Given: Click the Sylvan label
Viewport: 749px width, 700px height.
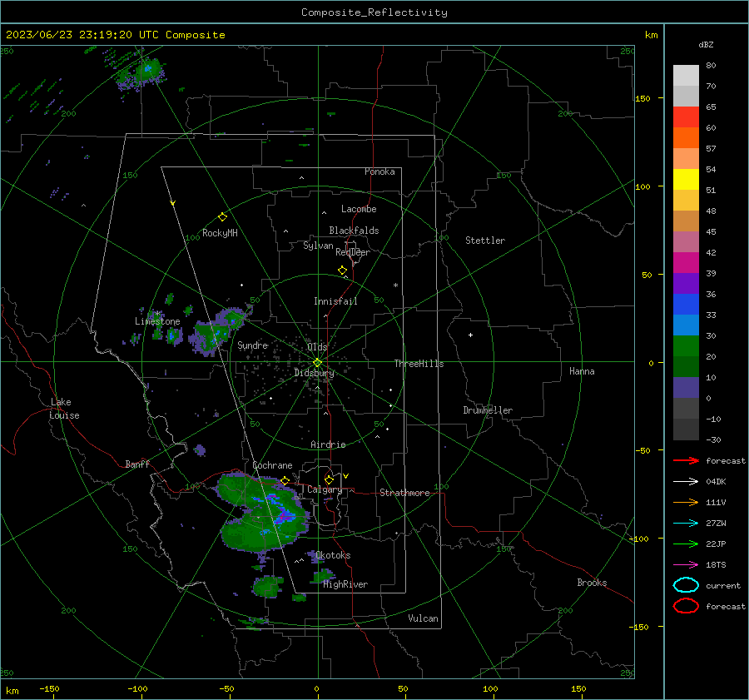Looking at the screenshot, I should click(318, 246).
